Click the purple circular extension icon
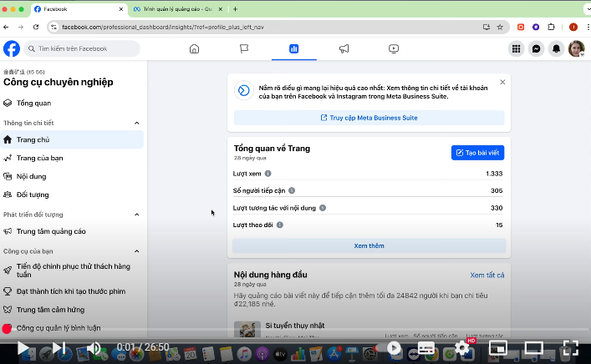 tap(536, 27)
